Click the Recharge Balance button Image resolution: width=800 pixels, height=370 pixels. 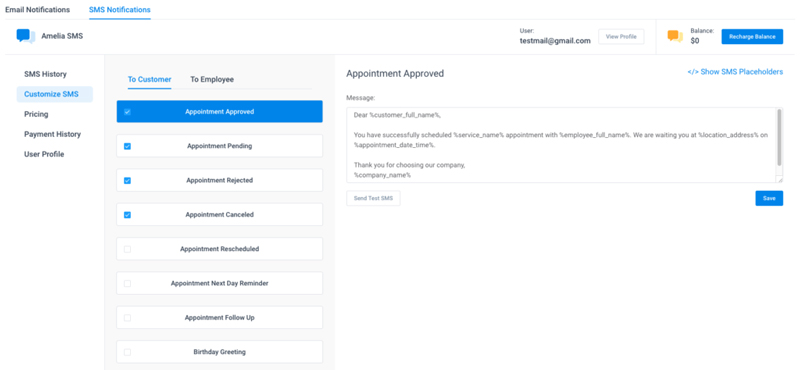coord(752,37)
